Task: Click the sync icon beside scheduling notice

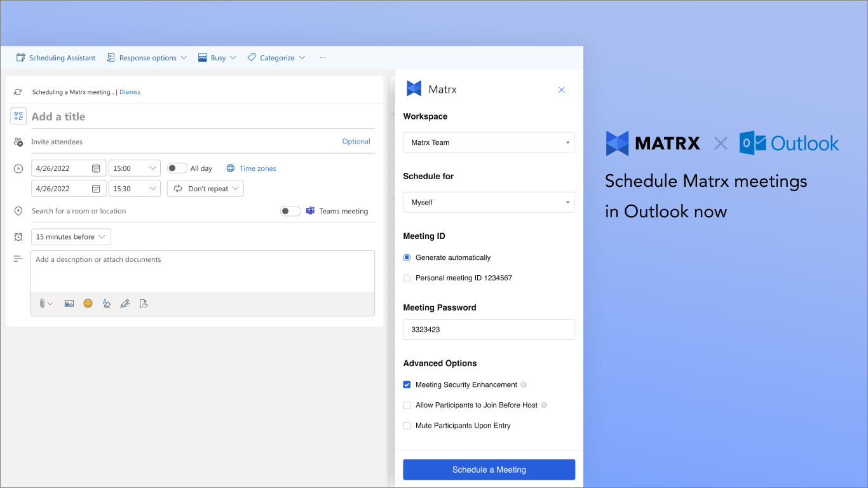Action: 18,92
